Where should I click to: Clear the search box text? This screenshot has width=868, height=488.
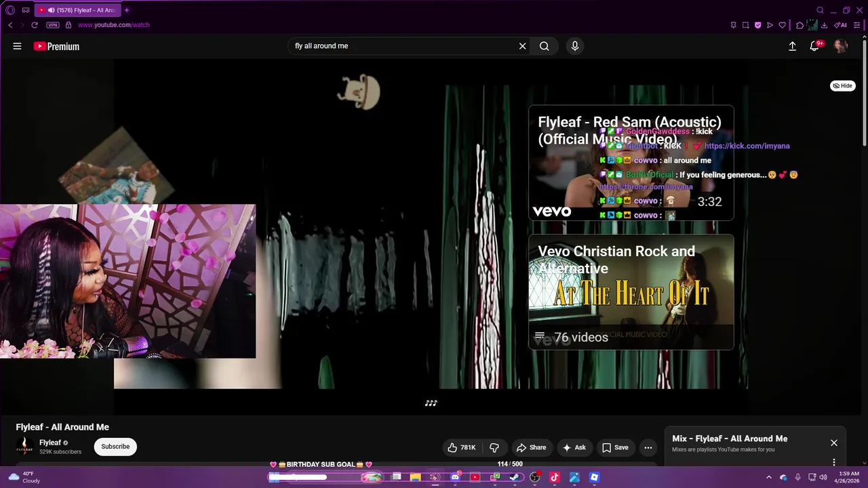[522, 46]
